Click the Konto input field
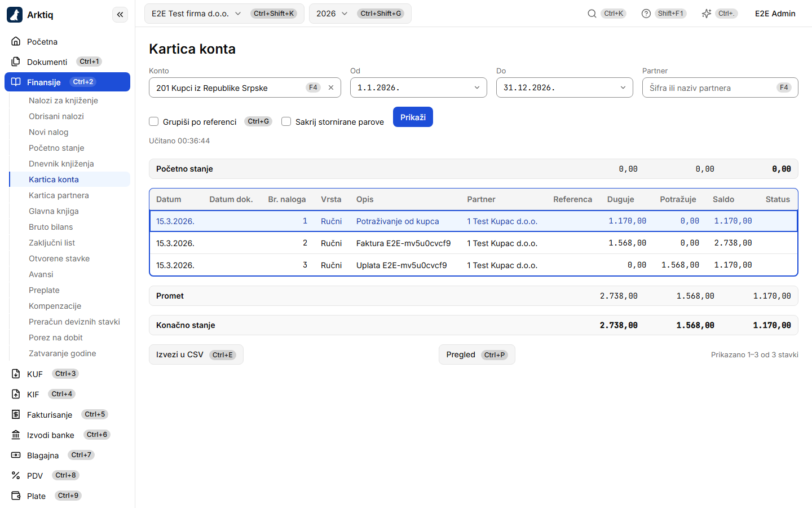812x508 pixels. pyautogui.click(x=245, y=87)
